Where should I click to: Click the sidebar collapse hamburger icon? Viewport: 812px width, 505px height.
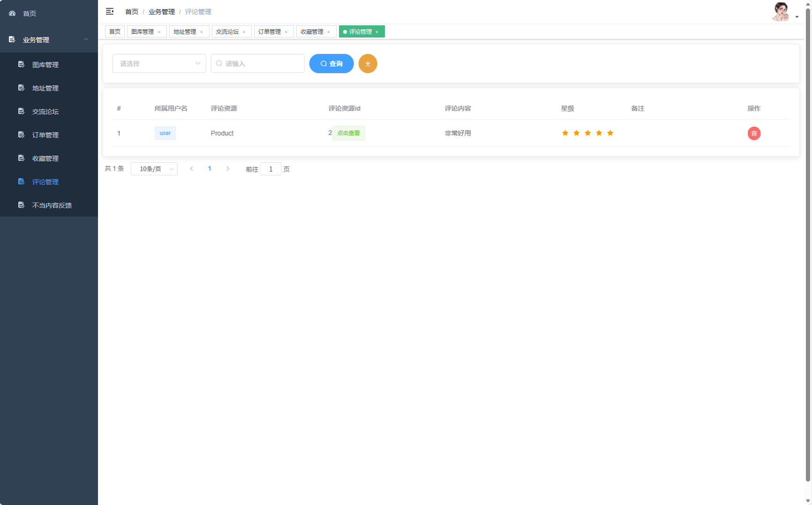click(110, 11)
